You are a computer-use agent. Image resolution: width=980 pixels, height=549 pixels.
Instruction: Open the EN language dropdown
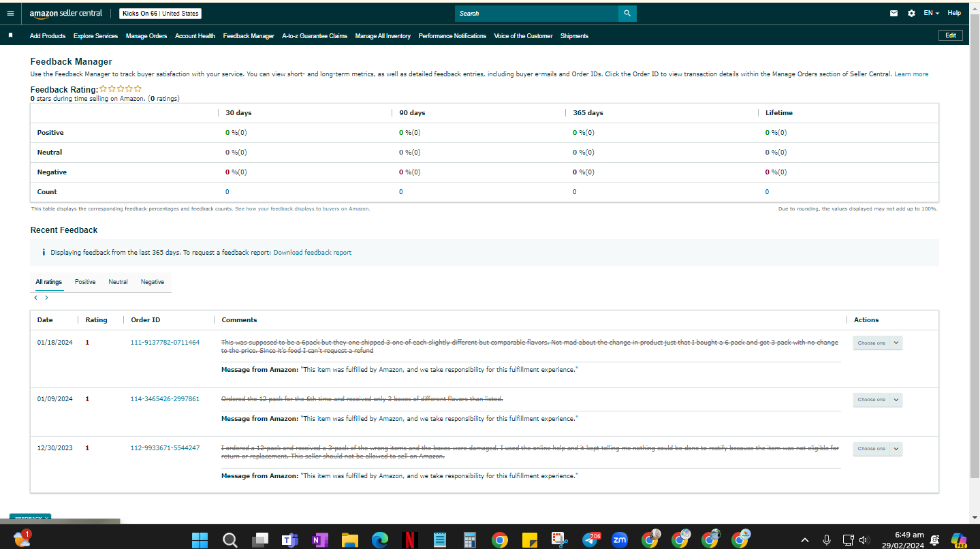pyautogui.click(x=931, y=13)
